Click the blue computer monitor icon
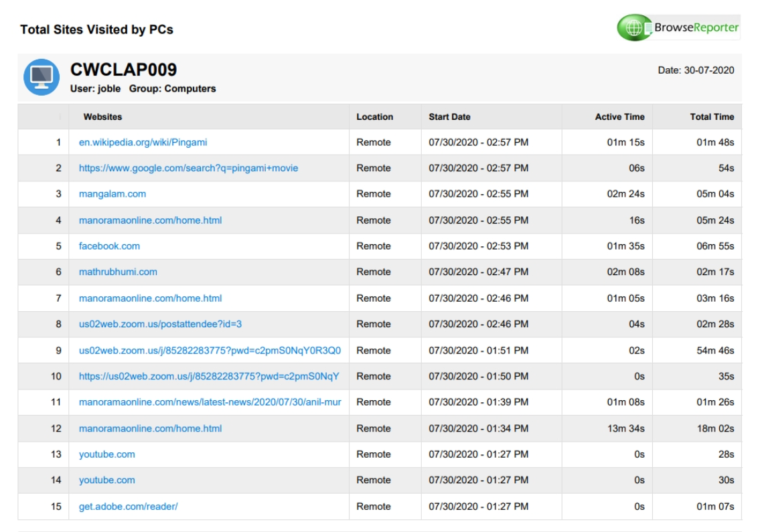 (42, 77)
